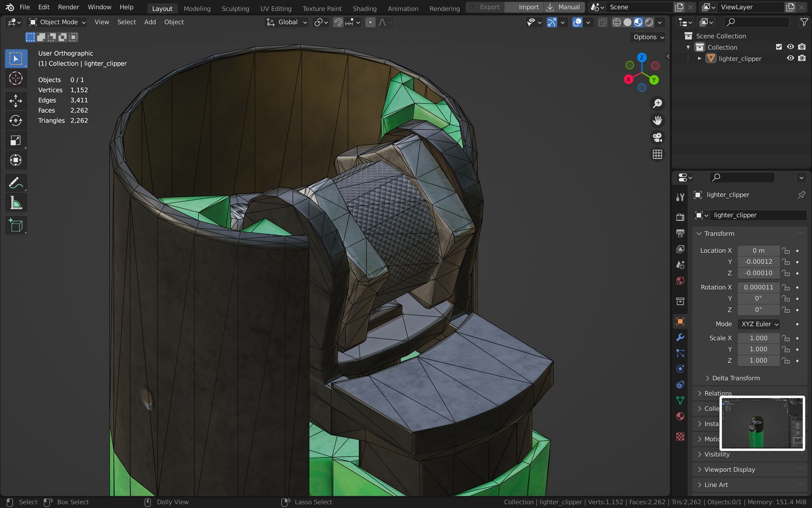
Task: Toggle viewport overlays button
Action: [578, 22]
